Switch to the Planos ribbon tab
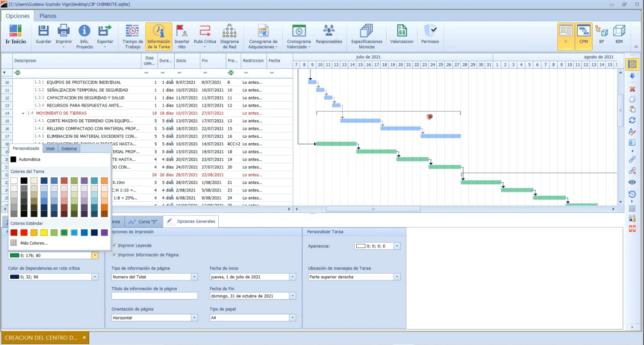644x345 pixels. click(x=48, y=16)
